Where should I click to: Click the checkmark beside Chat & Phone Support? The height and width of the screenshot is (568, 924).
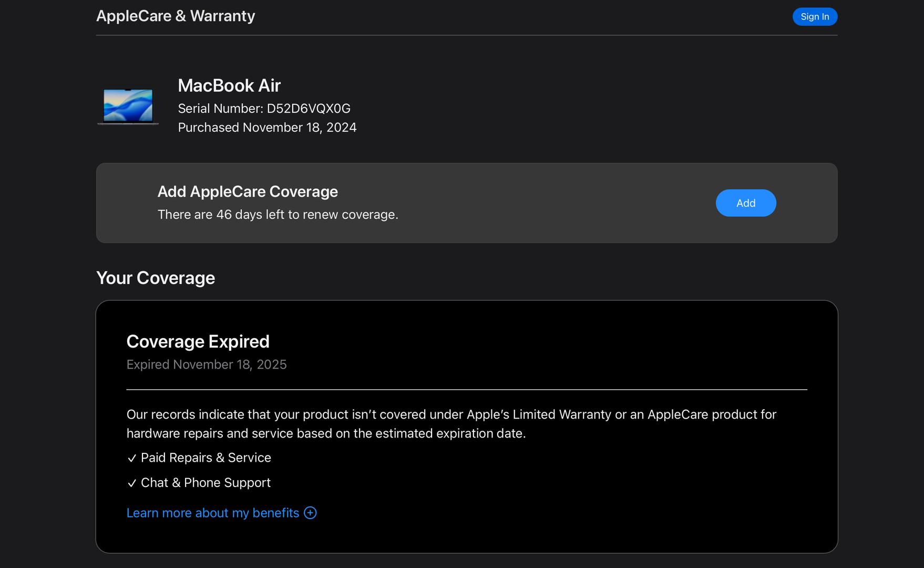(132, 483)
